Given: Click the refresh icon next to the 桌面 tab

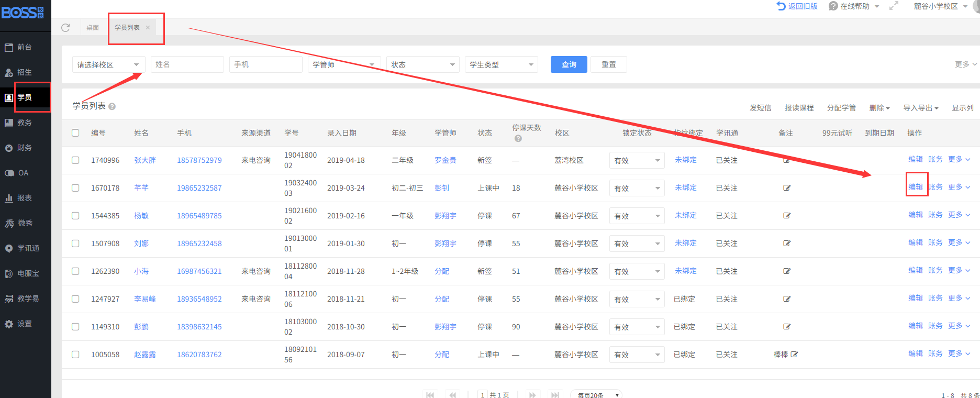Looking at the screenshot, I should tap(65, 28).
